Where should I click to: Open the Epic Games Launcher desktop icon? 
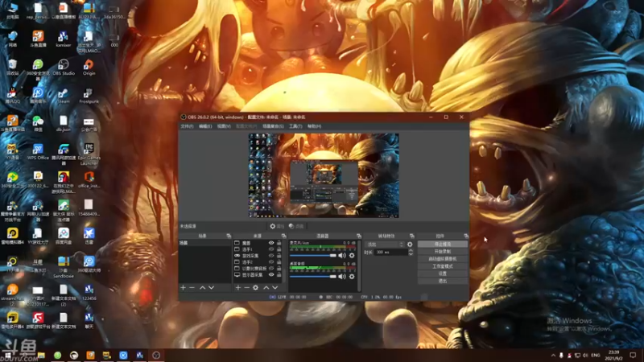pos(89,154)
